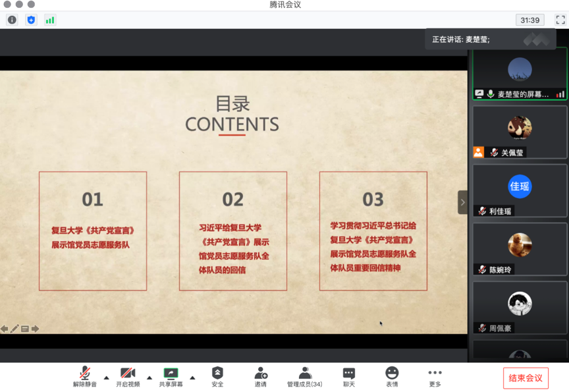Open the network quality indicator icon
The width and height of the screenshot is (569, 392).
[49, 20]
